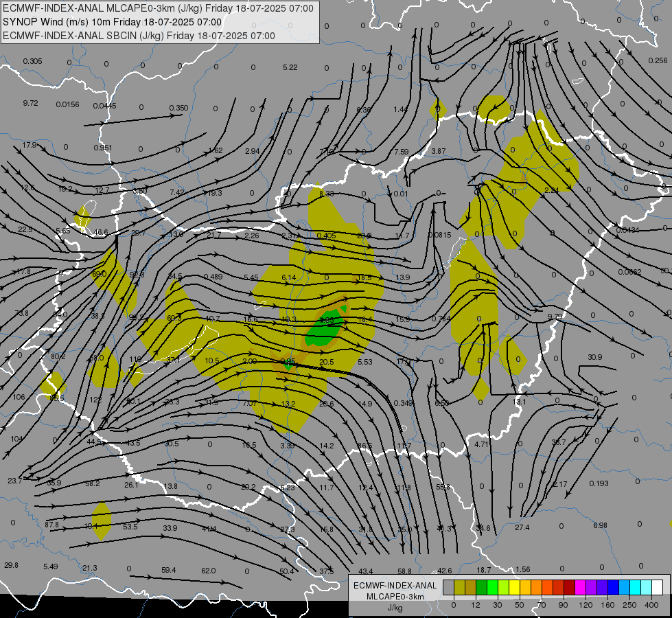Click the map value '0.0156'

[x=67, y=104]
